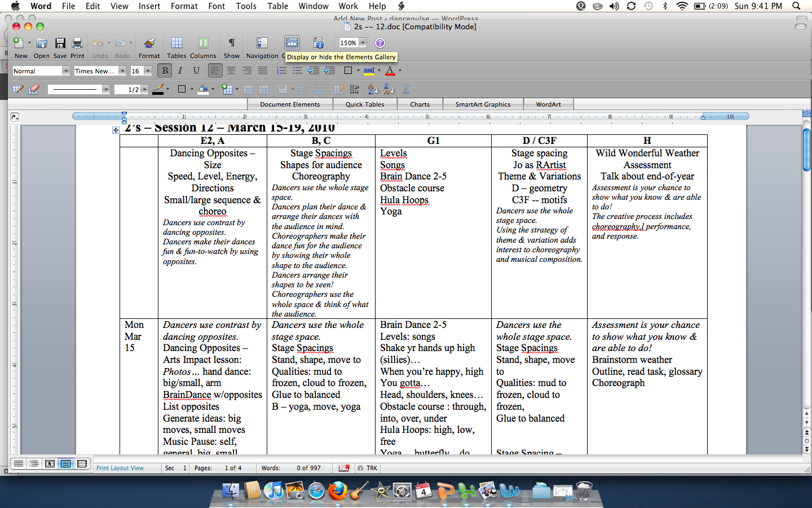Print the document via printer icon
This screenshot has height=508, width=812.
[77, 43]
